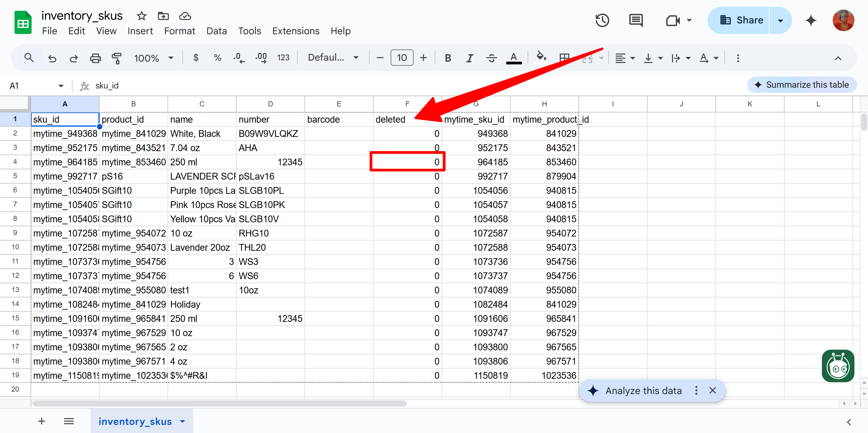Open version history clock icon
Image resolution: width=868 pixels, height=433 pixels.
(602, 20)
